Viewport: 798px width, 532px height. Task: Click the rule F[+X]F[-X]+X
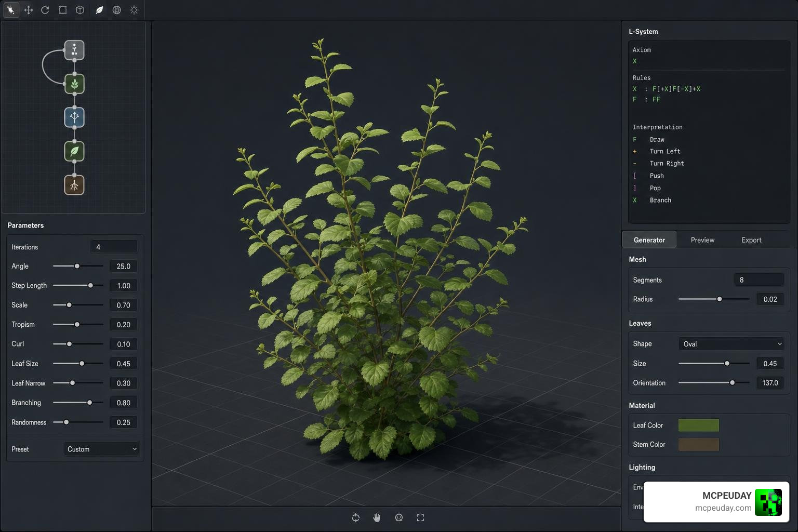(x=676, y=89)
